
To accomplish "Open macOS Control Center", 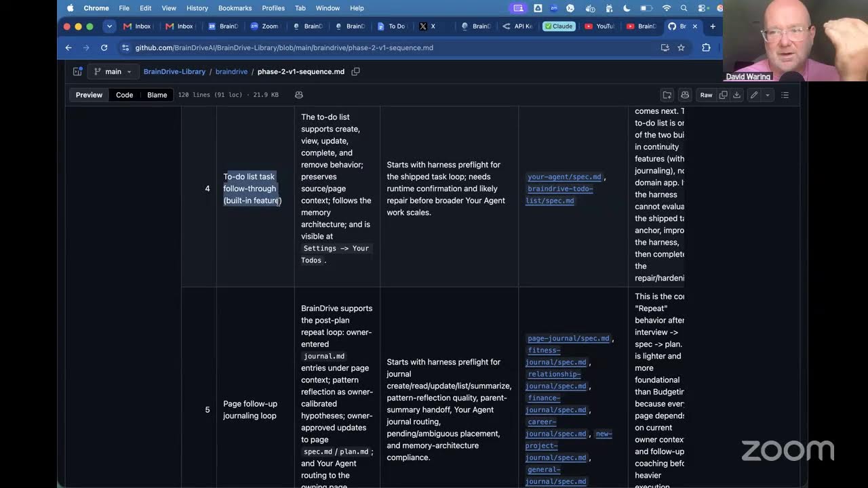I will (x=701, y=8).
